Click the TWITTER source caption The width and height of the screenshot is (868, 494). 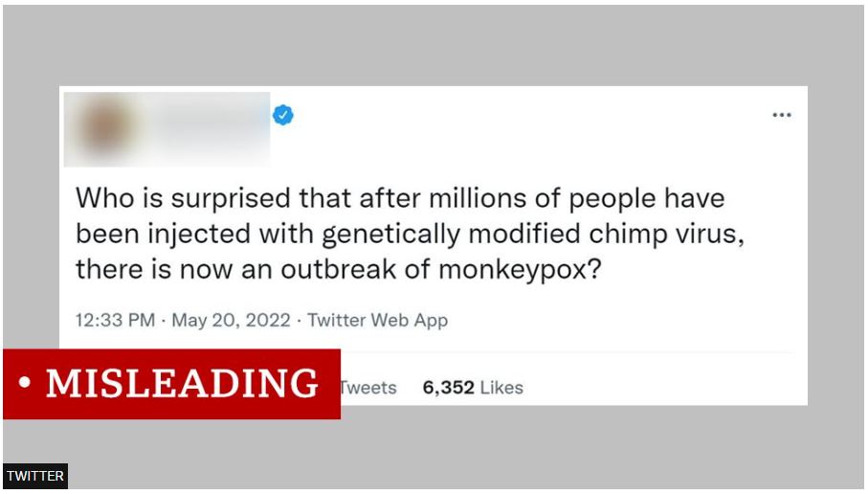point(34,476)
